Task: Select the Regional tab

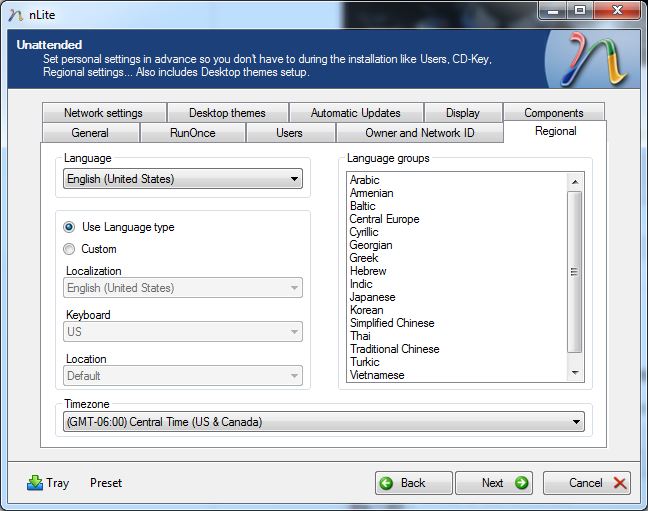Action: point(555,131)
